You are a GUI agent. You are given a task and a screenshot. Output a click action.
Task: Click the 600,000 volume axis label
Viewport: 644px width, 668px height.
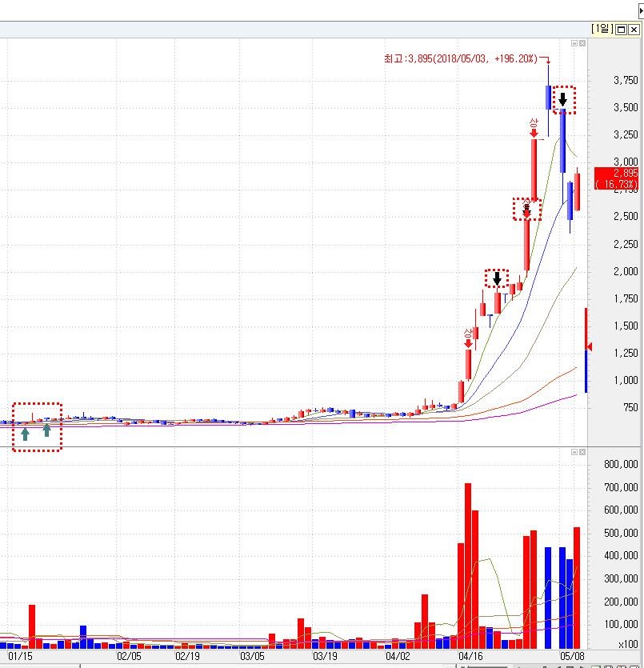coord(621,510)
